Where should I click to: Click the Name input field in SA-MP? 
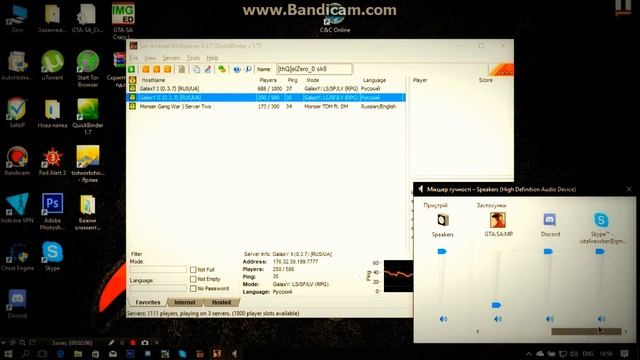point(314,69)
